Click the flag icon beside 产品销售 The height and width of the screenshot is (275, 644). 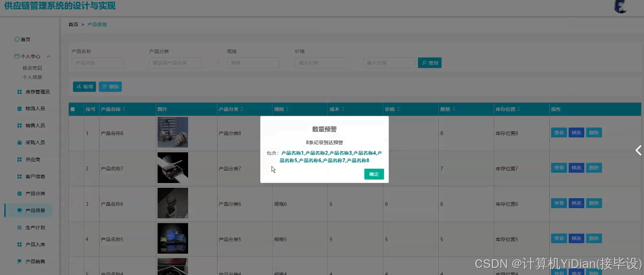19,261
